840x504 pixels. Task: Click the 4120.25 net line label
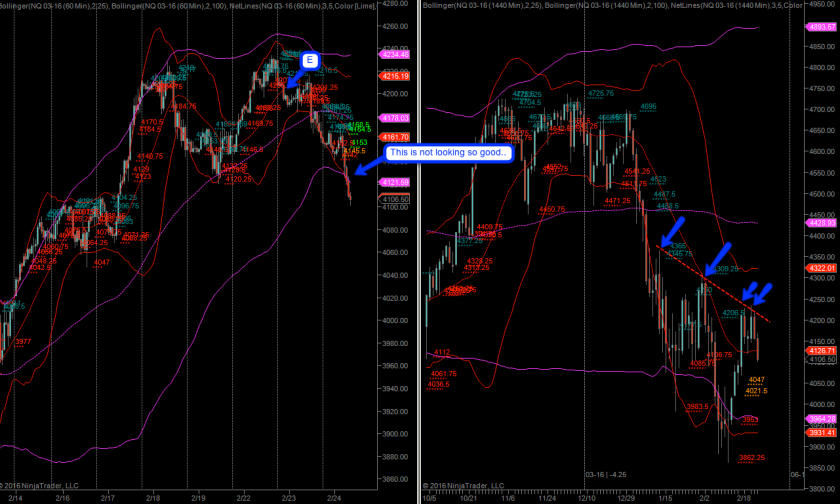click(238, 179)
